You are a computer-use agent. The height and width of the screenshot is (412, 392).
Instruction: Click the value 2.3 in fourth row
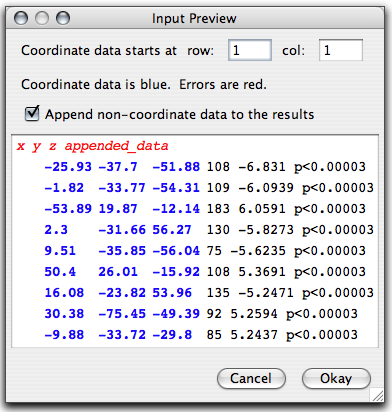[56, 230]
